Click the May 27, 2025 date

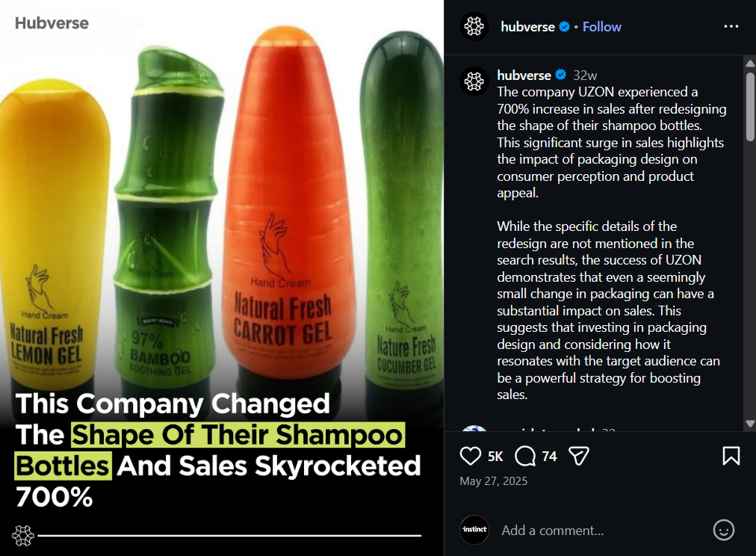pyautogui.click(x=493, y=481)
